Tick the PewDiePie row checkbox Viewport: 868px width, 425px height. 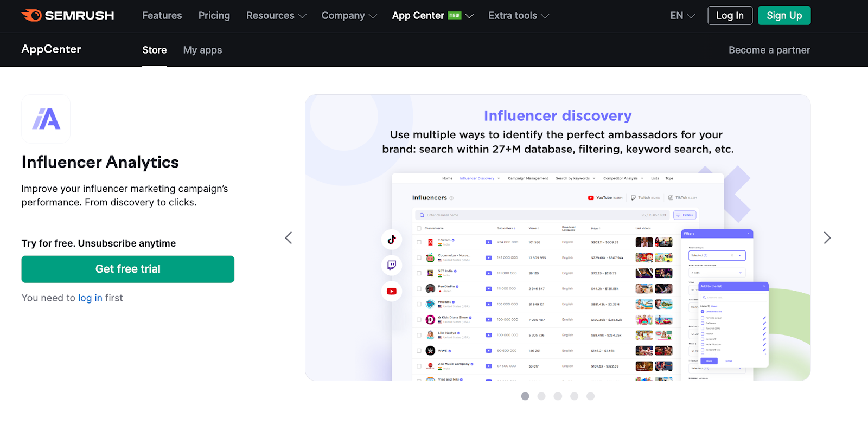click(x=419, y=288)
